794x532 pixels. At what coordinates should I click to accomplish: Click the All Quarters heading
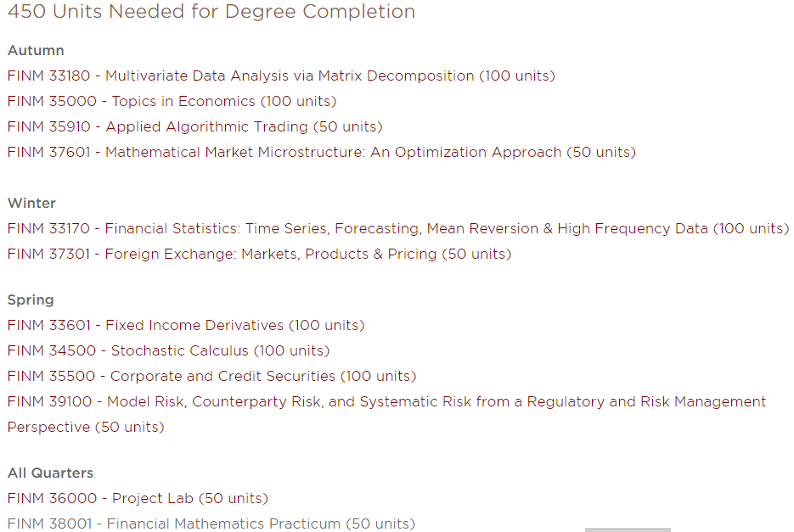click(51, 473)
